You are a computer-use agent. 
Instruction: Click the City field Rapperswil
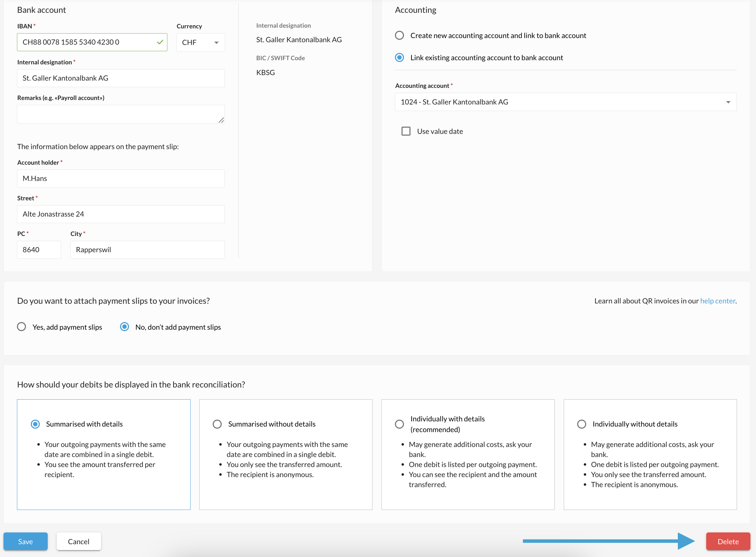(x=147, y=250)
